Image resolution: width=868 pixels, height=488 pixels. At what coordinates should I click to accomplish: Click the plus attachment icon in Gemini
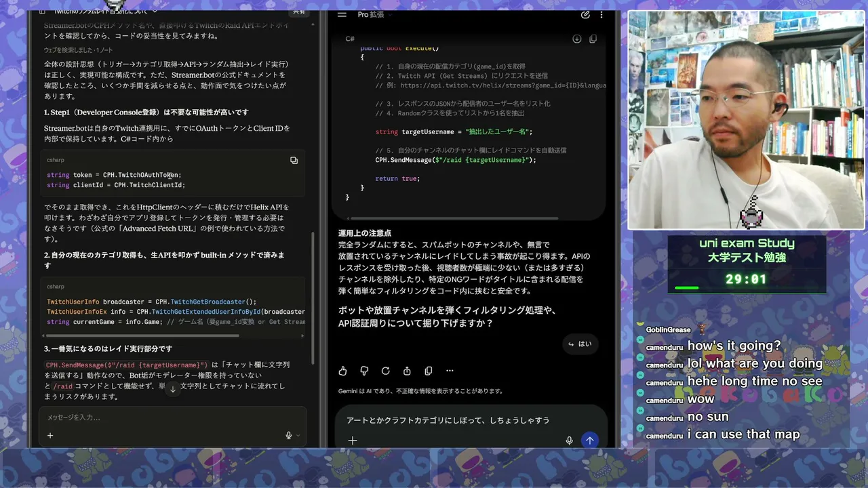(x=352, y=441)
